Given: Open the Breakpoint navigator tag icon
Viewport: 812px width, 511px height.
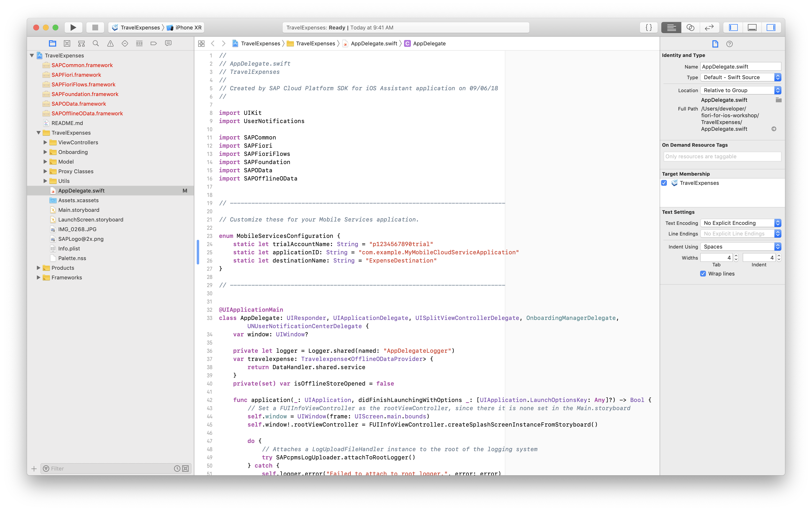Looking at the screenshot, I should [x=154, y=43].
